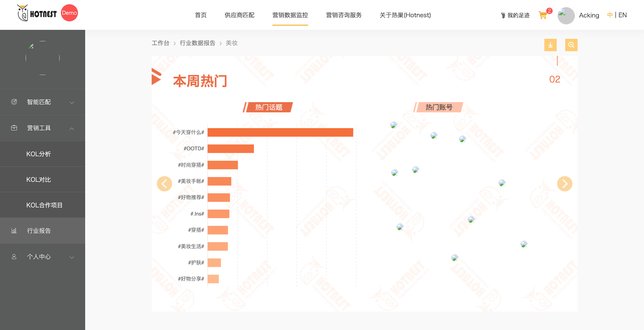Click the 行业数据报告 breadcrumb link
The image size is (644, 330).
tap(197, 43)
